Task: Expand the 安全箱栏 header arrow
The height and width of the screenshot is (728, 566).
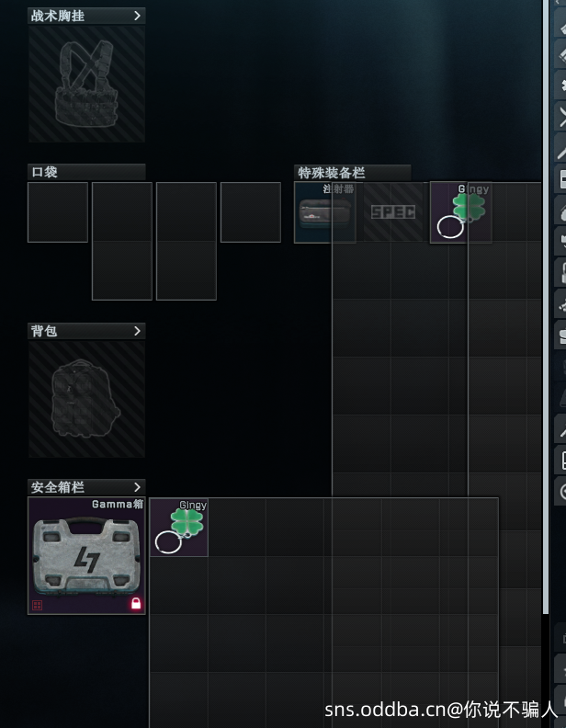Action: coord(137,487)
